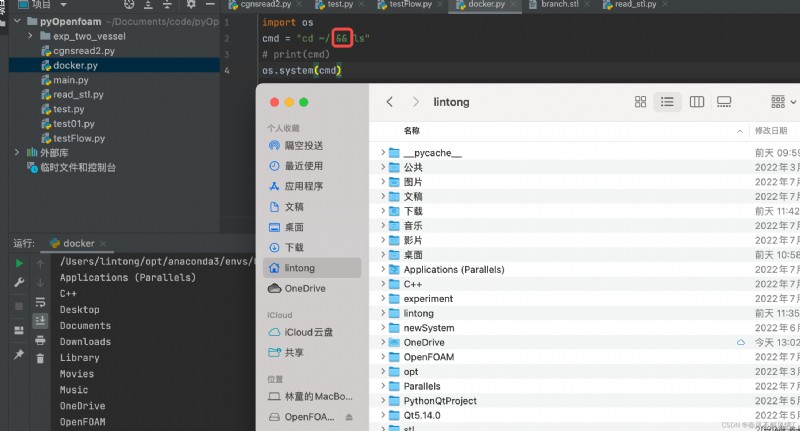Hide the project panel with minus icon
Image resolution: width=800 pixels, height=431 pixels.
[210, 4]
